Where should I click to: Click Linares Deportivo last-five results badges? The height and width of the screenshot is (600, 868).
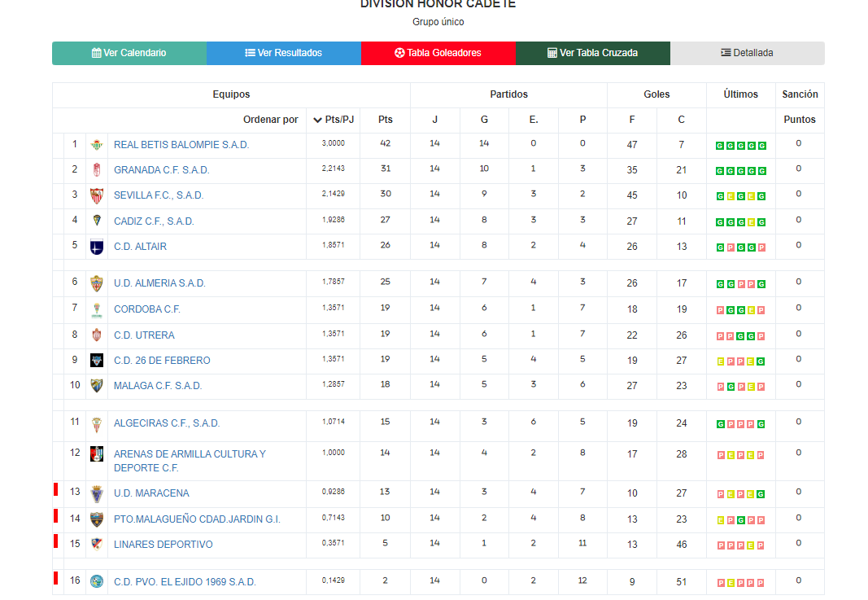(740, 545)
